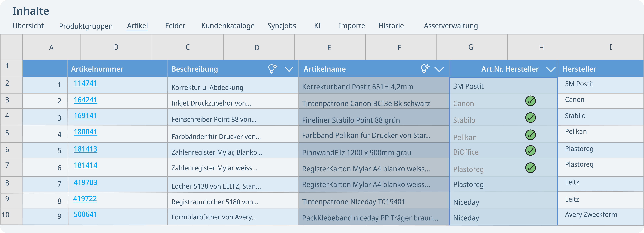Open article number link 419722

pos(85,199)
